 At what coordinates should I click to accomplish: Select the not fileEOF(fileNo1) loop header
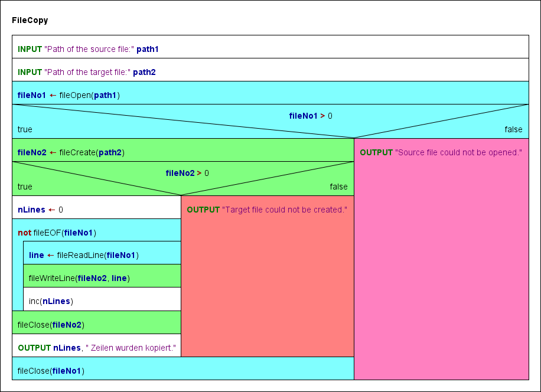(x=96, y=230)
